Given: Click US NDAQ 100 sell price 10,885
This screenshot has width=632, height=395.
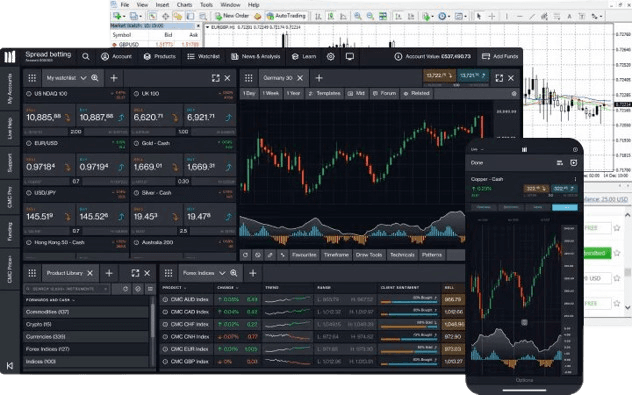Looking at the screenshot, I should [49, 116].
